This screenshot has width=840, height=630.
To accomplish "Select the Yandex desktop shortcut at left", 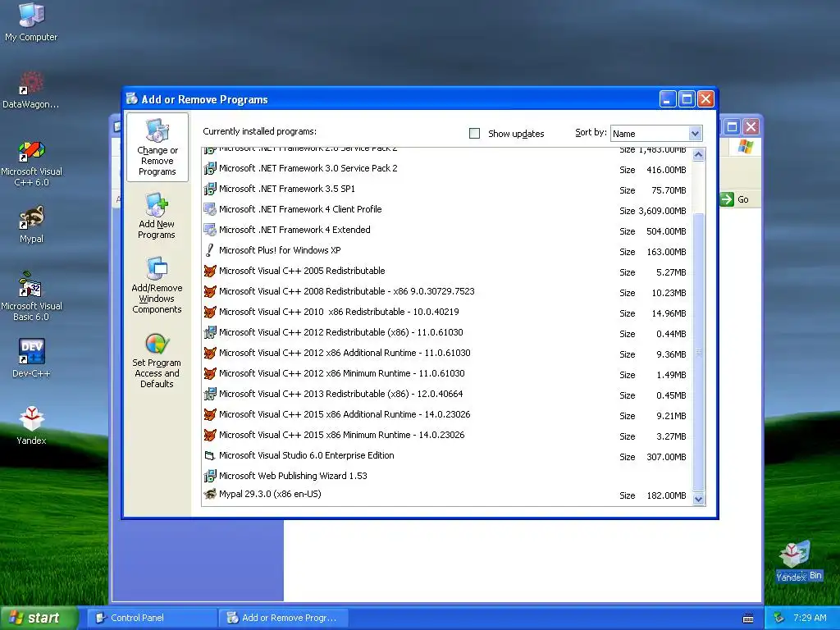I will (x=31, y=426).
